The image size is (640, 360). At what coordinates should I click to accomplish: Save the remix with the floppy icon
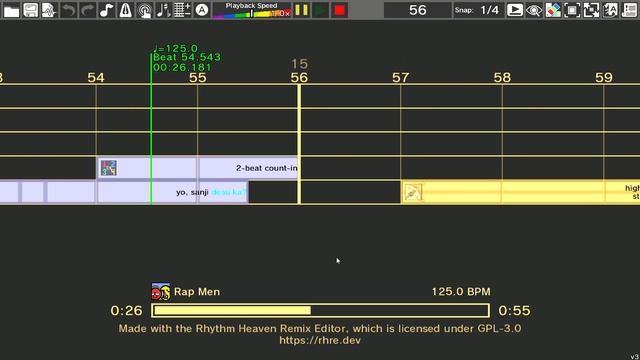pyautogui.click(x=31, y=10)
